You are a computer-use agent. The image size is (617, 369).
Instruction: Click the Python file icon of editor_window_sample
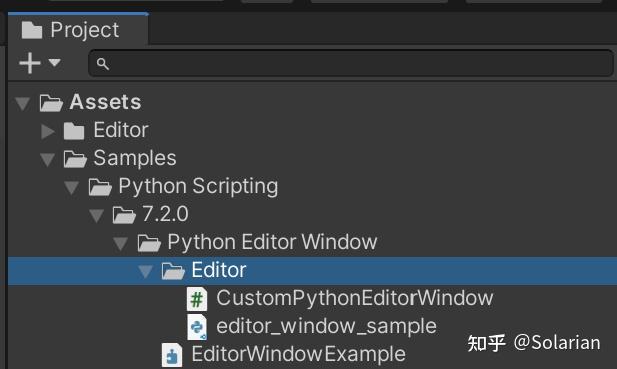[197, 327]
